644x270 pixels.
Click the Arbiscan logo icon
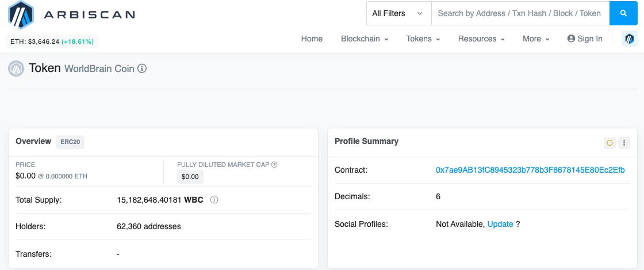pyautogui.click(x=21, y=15)
